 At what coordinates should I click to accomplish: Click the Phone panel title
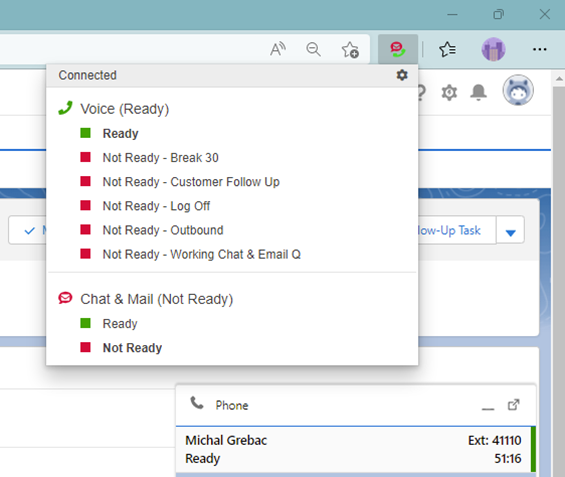point(232,405)
